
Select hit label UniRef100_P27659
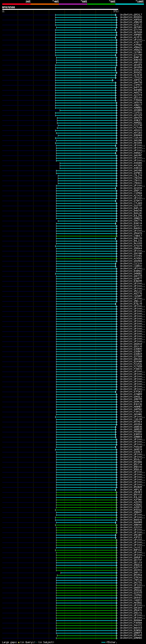coord(131,366)
